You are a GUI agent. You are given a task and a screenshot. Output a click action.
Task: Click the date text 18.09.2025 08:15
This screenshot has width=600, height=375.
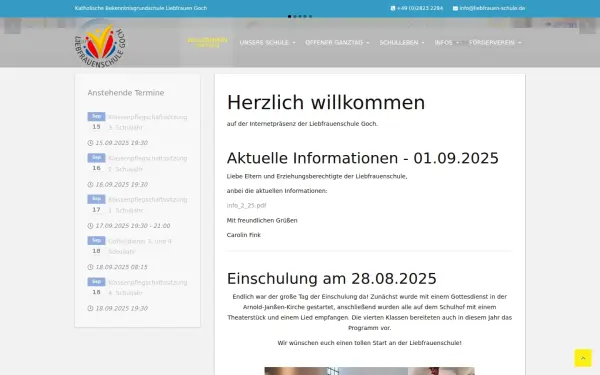pos(121,267)
